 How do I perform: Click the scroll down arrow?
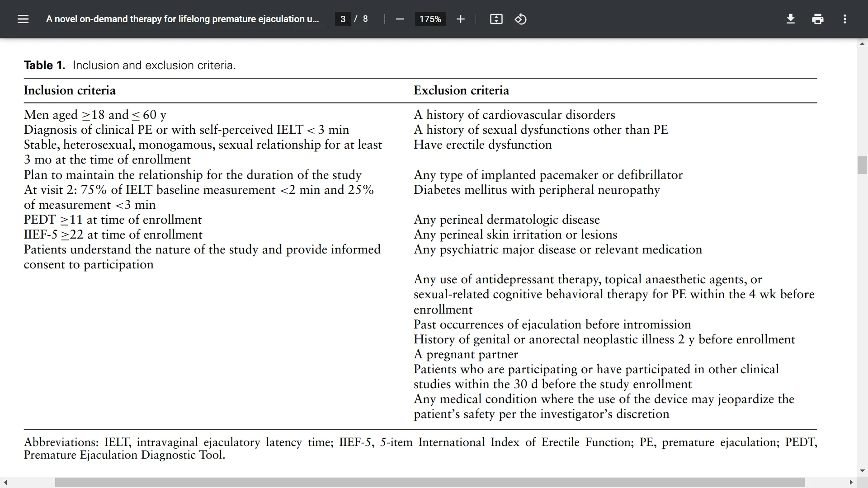point(862,471)
